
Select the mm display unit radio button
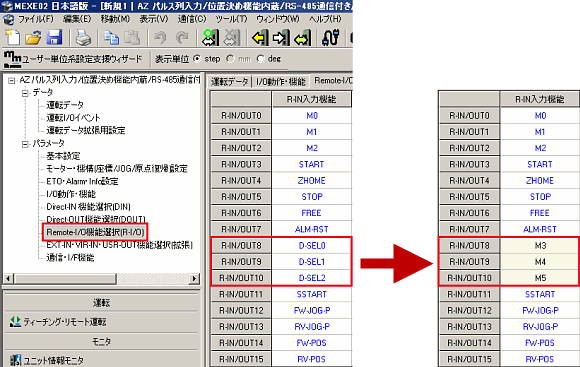click(x=230, y=59)
